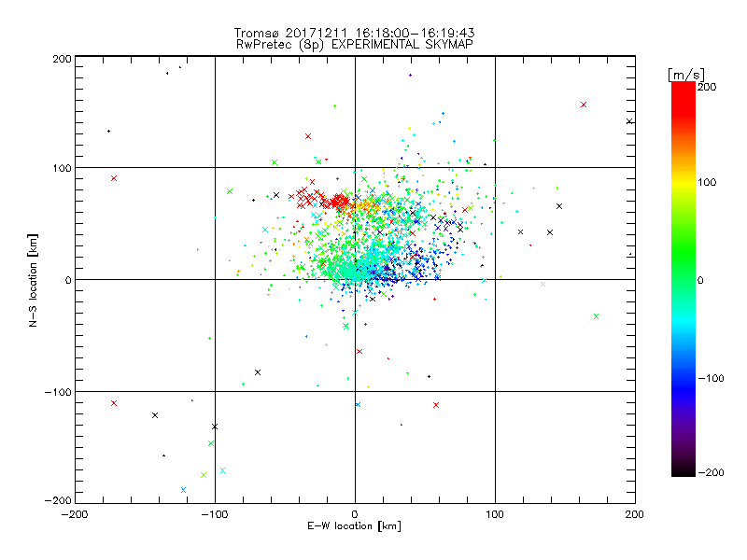Click the RwPretec EXPERIMENTAL SKYMAP subtitle
Viewport: 747px width, 560px height.
pos(355,45)
